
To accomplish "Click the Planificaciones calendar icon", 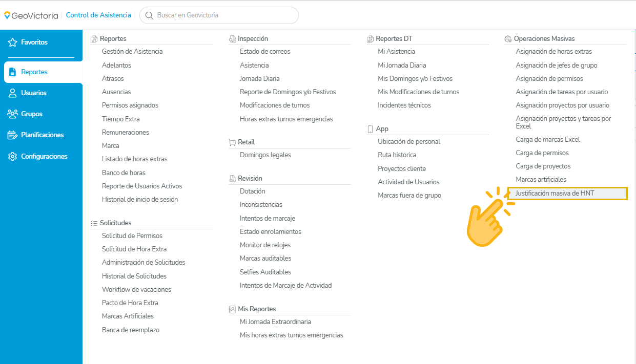I will [x=13, y=135].
